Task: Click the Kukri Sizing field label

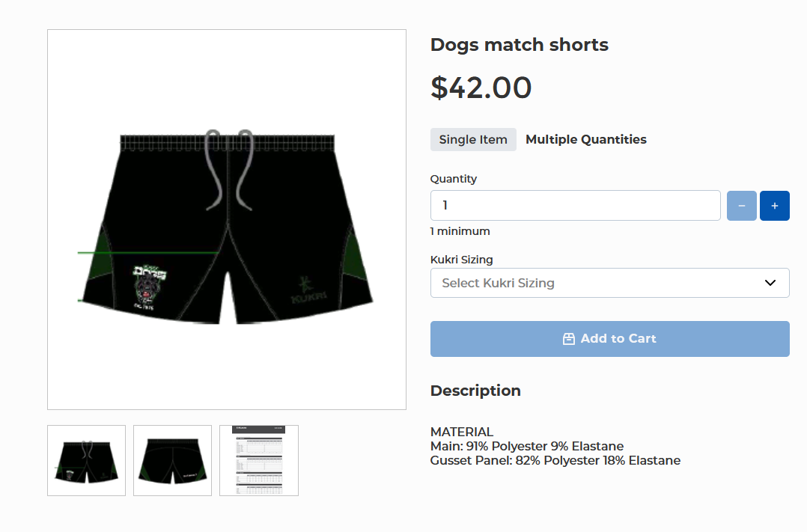Action: click(461, 260)
